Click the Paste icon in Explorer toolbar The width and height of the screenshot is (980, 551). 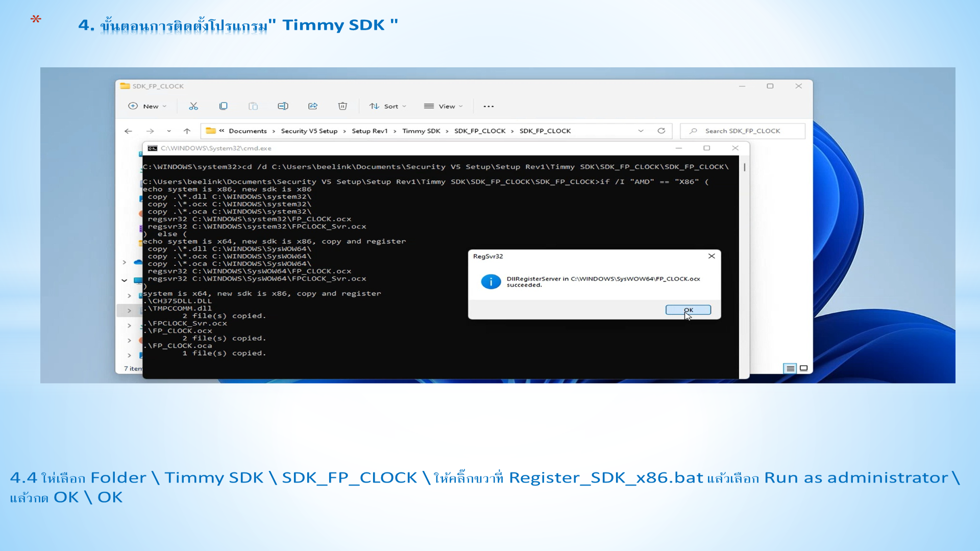tap(253, 106)
